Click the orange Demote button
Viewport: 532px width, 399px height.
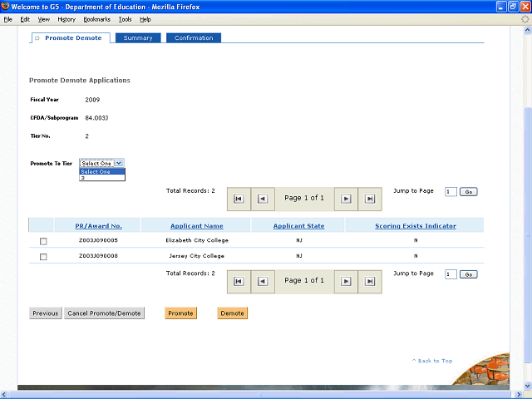[x=233, y=313]
